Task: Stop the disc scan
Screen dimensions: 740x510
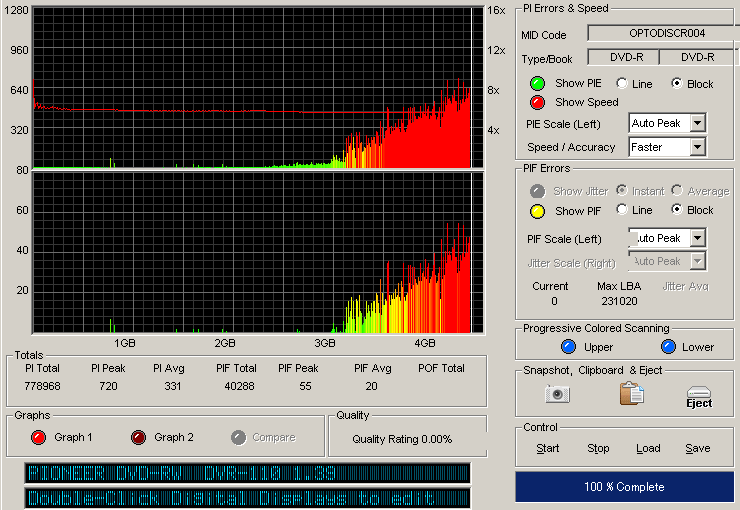Action: [598, 448]
